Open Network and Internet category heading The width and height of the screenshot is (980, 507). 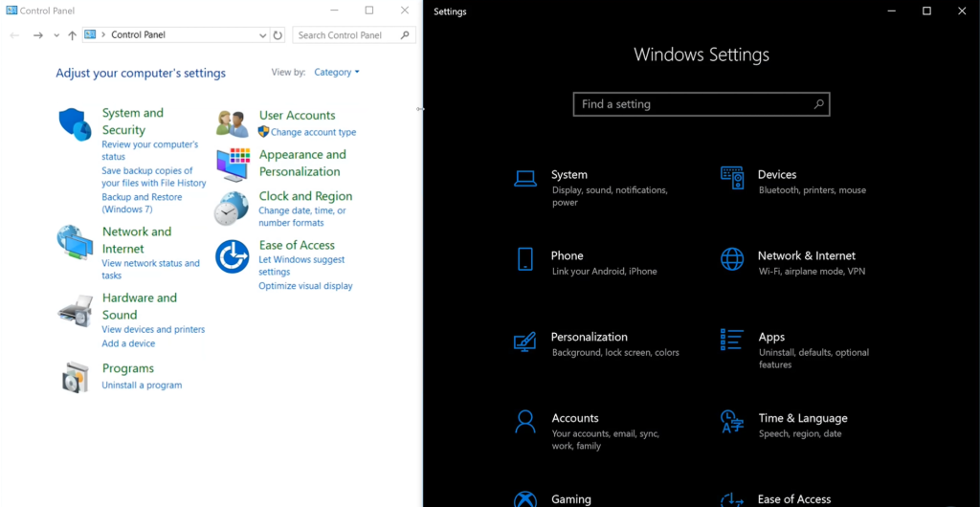137,240
